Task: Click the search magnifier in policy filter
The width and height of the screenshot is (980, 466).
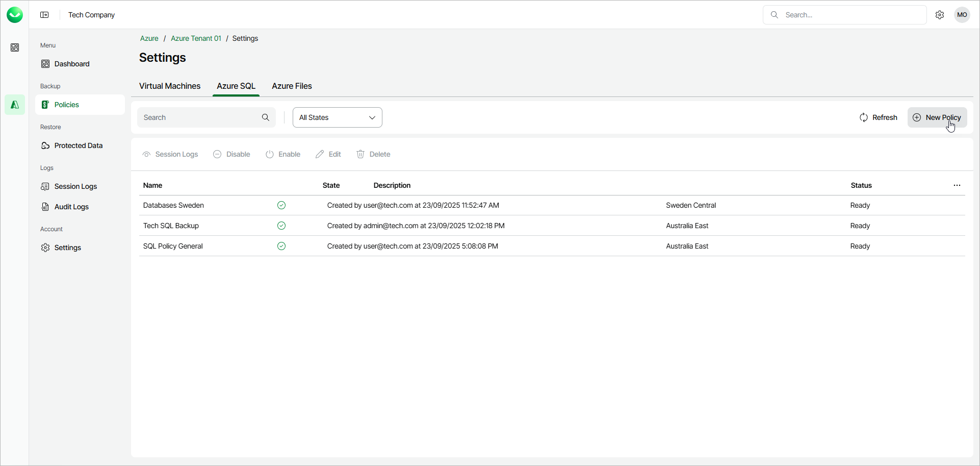Action: [266, 117]
